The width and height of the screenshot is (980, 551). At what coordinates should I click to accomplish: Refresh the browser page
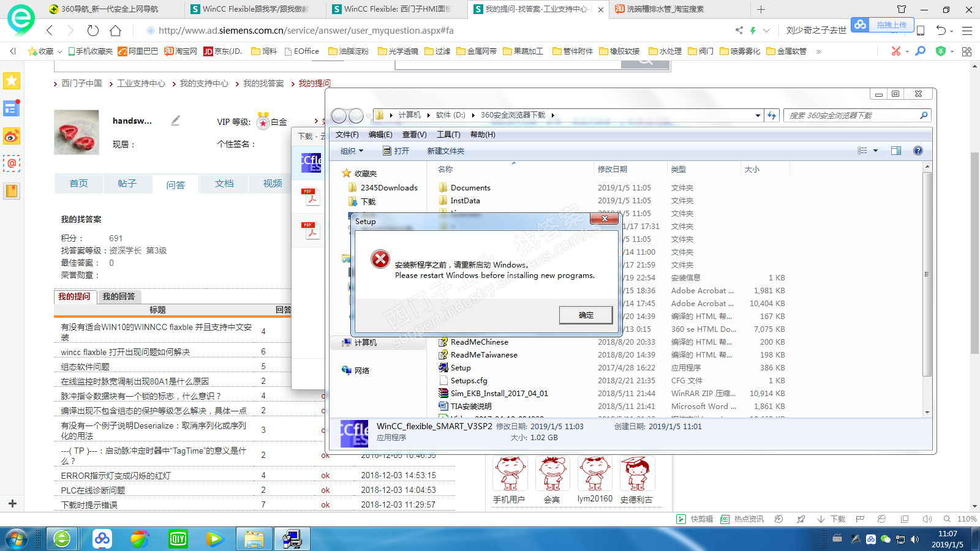tap(93, 30)
